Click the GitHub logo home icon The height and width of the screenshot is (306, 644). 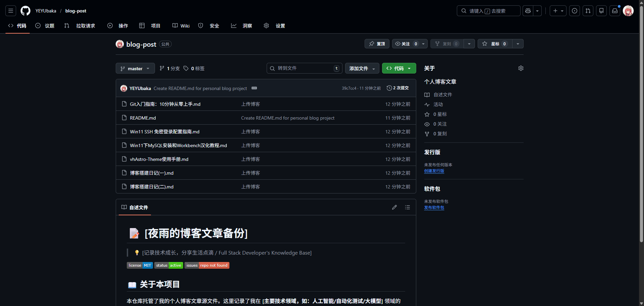point(25,11)
